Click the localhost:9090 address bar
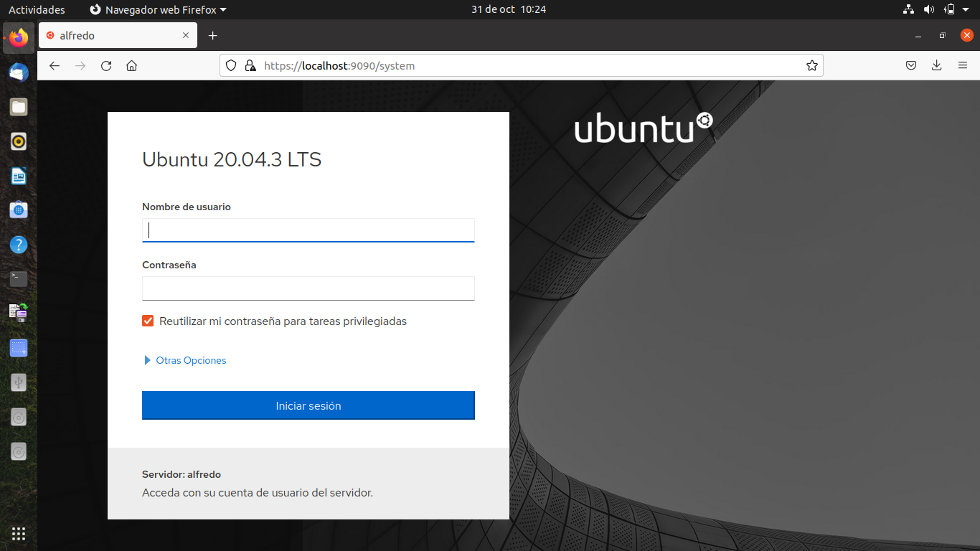 click(522, 65)
